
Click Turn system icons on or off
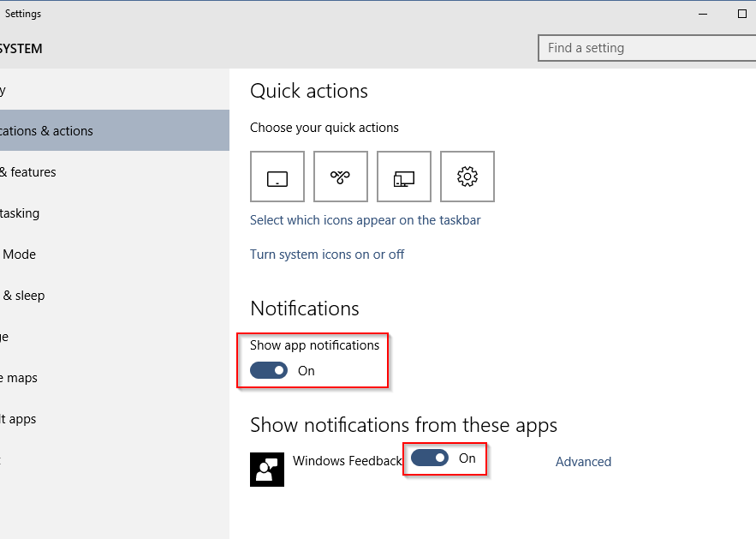tap(327, 255)
